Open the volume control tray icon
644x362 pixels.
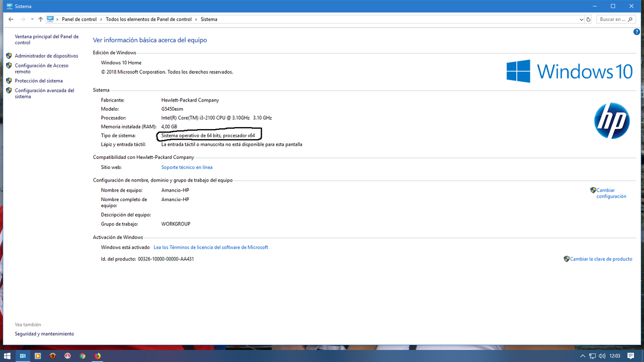(x=602, y=356)
